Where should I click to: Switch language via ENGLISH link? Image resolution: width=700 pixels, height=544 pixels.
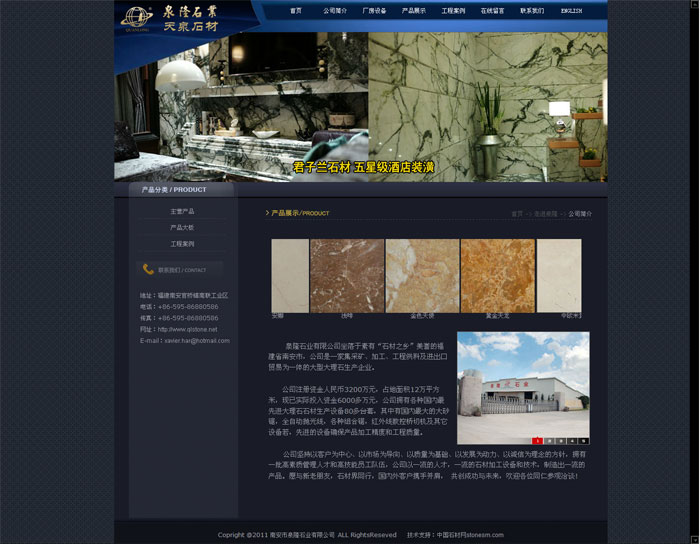click(x=571, y=11)
